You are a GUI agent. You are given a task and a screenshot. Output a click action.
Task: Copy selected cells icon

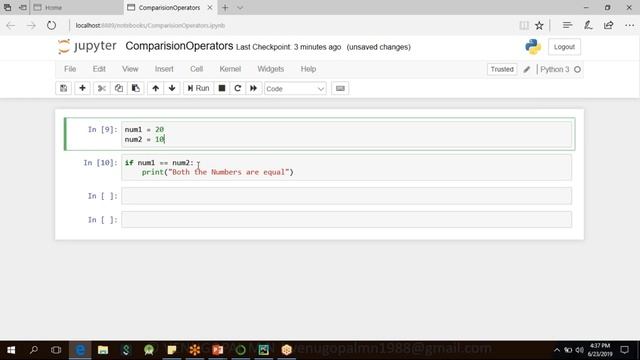tap(119, 88)
